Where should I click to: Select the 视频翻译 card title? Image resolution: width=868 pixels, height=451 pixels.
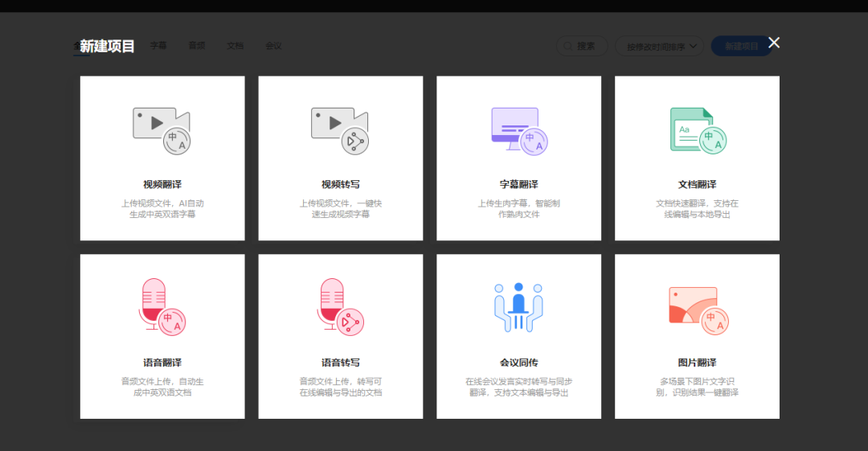162,185
